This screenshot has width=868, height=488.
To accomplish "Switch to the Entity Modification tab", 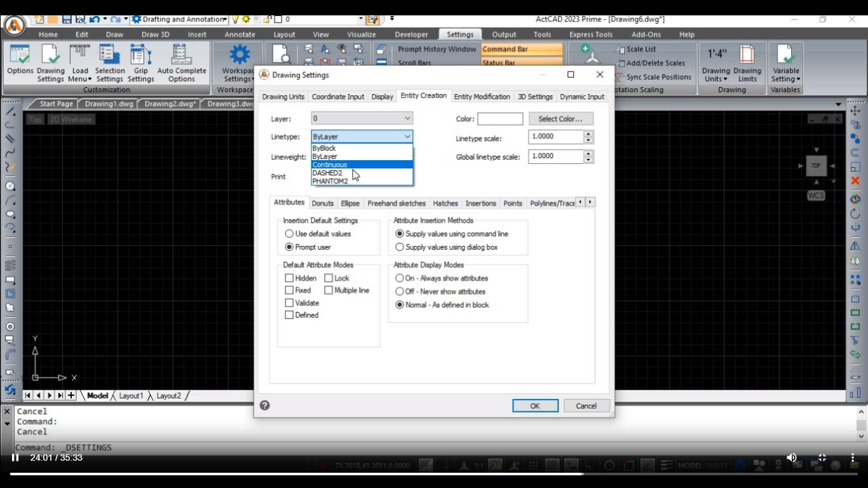I will pyautogui.click(x=482, y=97).
